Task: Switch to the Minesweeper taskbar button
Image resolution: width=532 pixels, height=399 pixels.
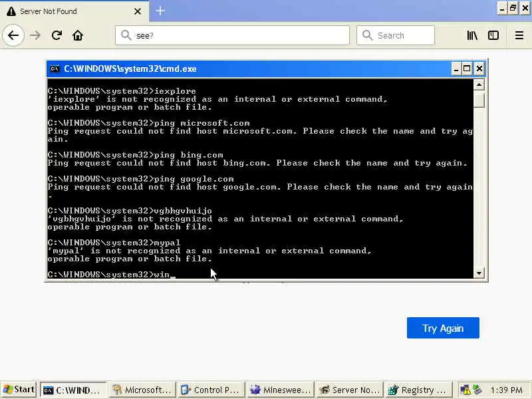Action: [x=280, y=390]
